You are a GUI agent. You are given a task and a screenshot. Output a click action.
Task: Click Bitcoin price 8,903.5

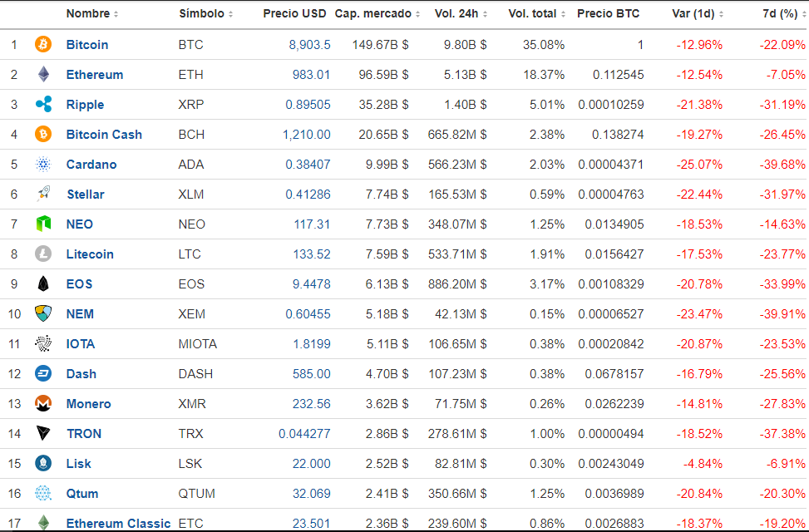[309, 45]
